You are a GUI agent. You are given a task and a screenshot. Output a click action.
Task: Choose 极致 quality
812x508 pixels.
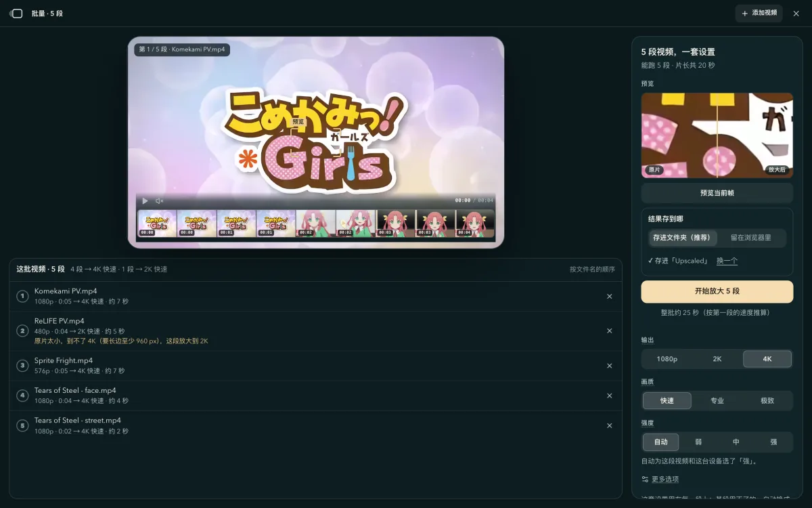click(x=767, y=401)
